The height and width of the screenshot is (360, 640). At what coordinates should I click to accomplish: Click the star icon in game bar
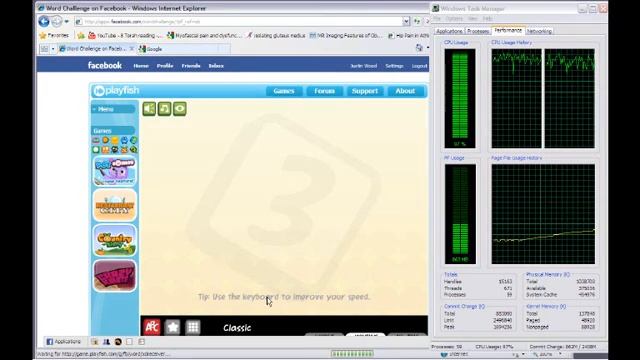pyautogui.click(x=173, y=327)
